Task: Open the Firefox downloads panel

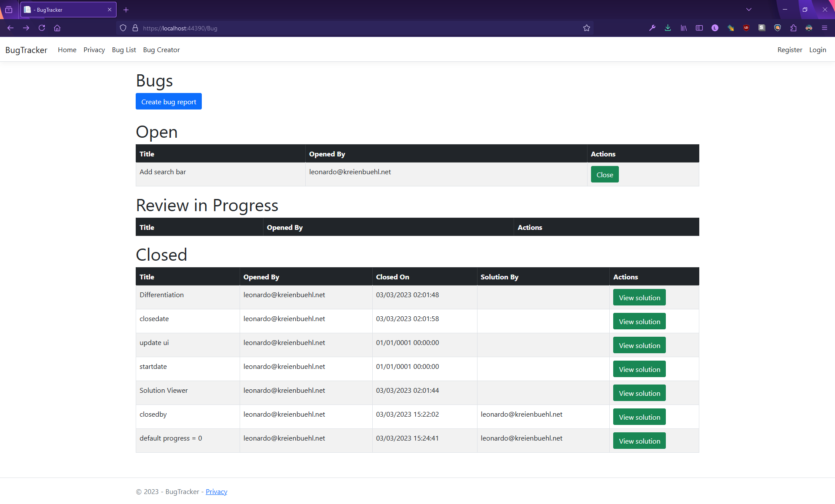Action: click(668, 28)
